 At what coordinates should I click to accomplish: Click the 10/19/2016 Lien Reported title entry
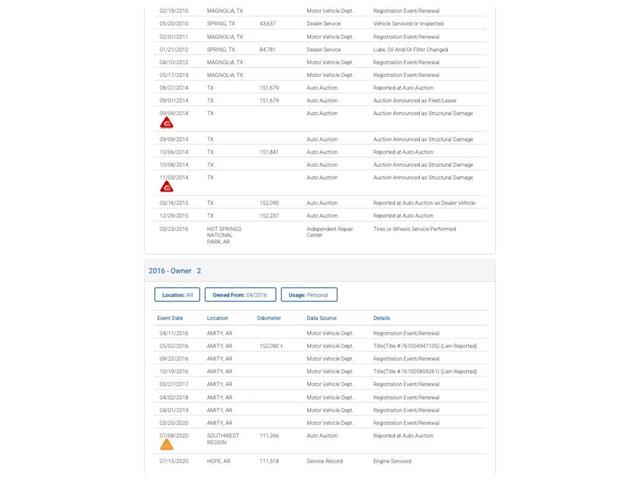click(x=425, y=371)
